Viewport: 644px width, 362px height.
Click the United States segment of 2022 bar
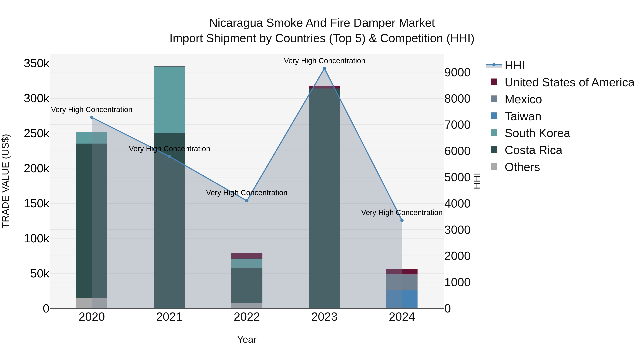[x=247, y=256]
